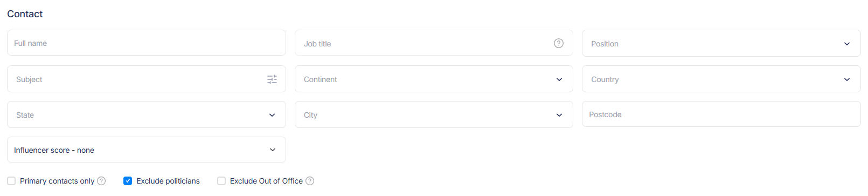The height and width of the screenshot is (196, 868).
Task: Click into the Job title field
Action: click(x=434, y=43)
